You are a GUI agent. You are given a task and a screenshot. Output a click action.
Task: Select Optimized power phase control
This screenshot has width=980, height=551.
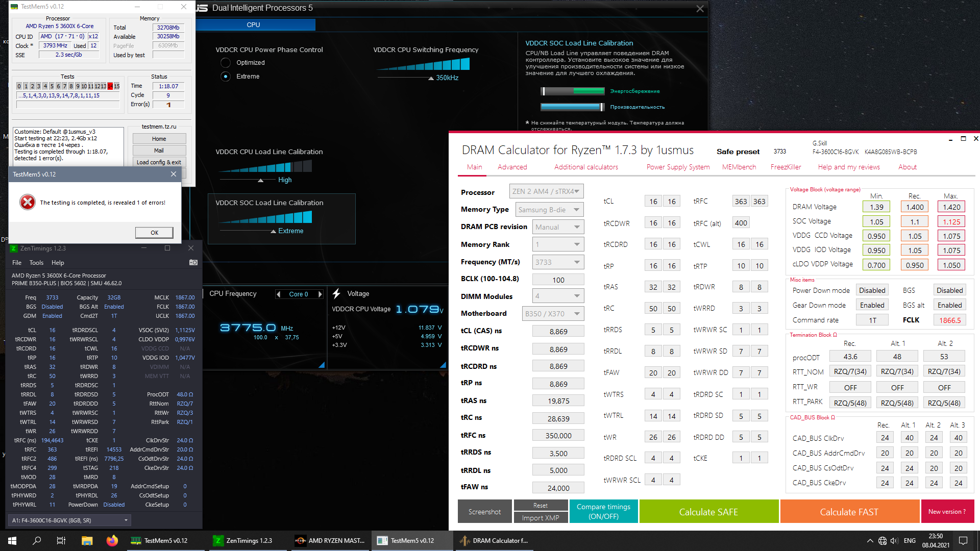pyautogui.click(x=226, y=63)
